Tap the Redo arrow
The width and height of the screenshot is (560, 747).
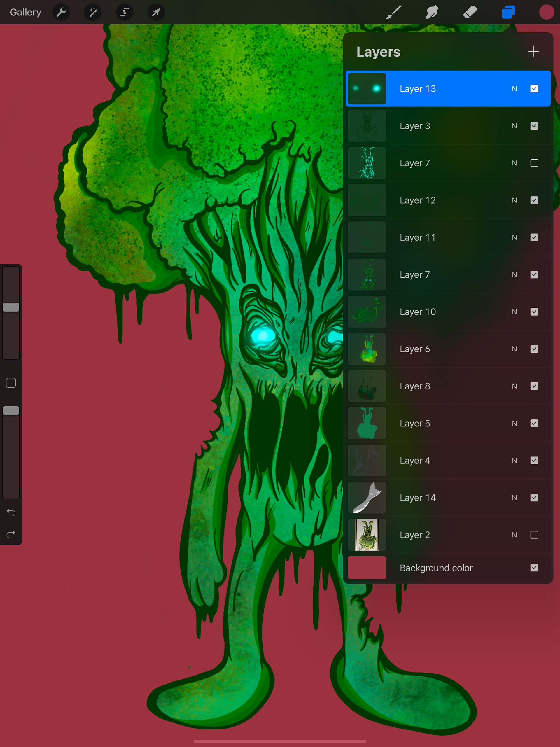11,535
